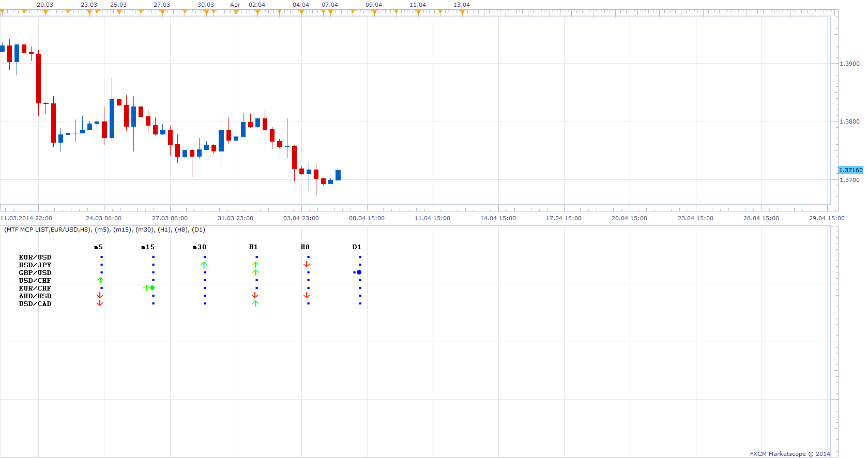Click the EUR/CHF m15 up arrow with green dot

point(149,288)
